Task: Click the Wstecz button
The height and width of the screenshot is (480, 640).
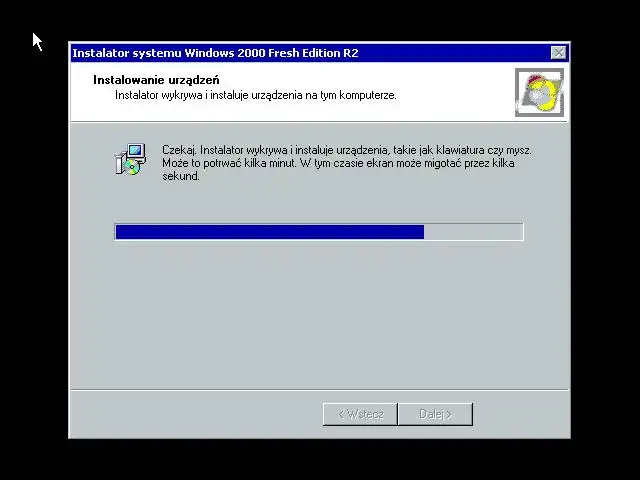Action: [x=360, y=414]
